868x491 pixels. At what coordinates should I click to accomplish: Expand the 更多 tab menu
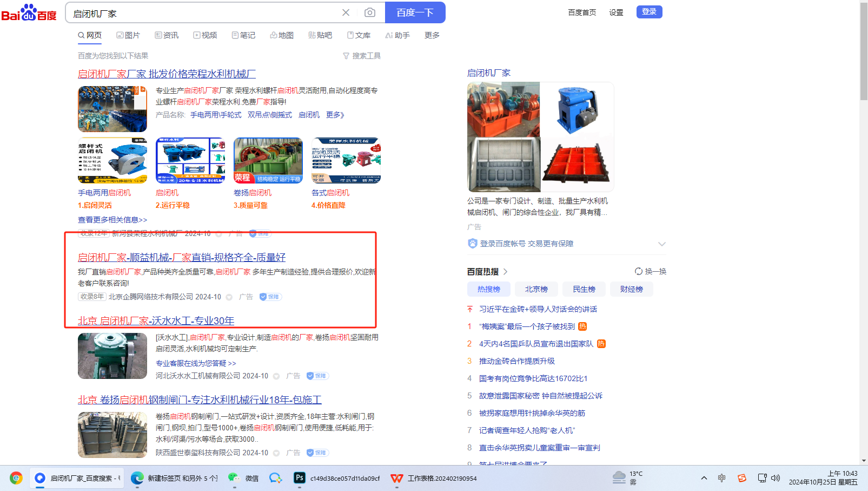(x=432, y=35)
